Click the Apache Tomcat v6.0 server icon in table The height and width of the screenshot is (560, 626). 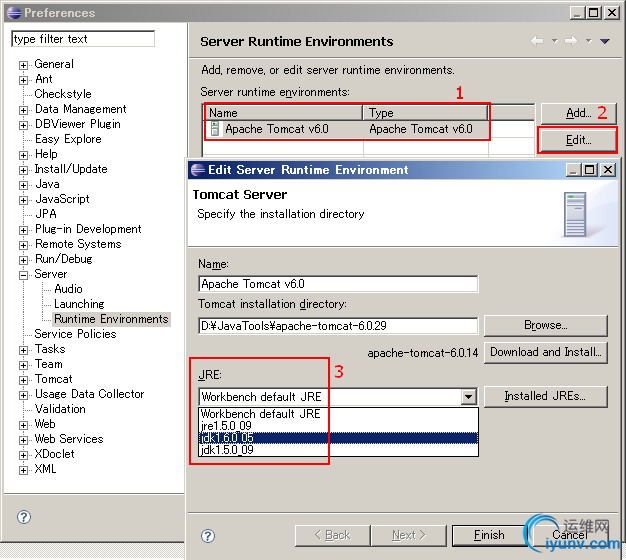tap(215, 129)
